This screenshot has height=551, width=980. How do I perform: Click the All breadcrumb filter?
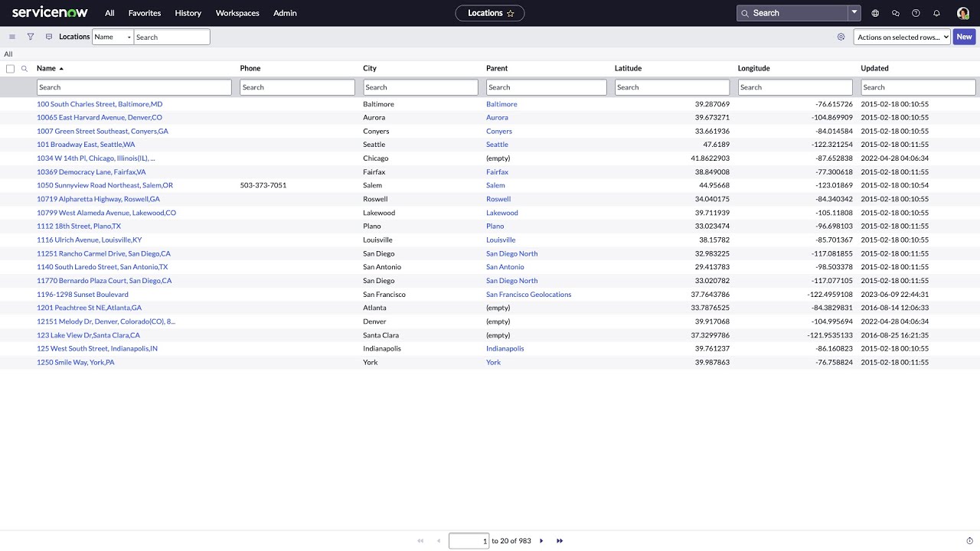click(8, 54)
